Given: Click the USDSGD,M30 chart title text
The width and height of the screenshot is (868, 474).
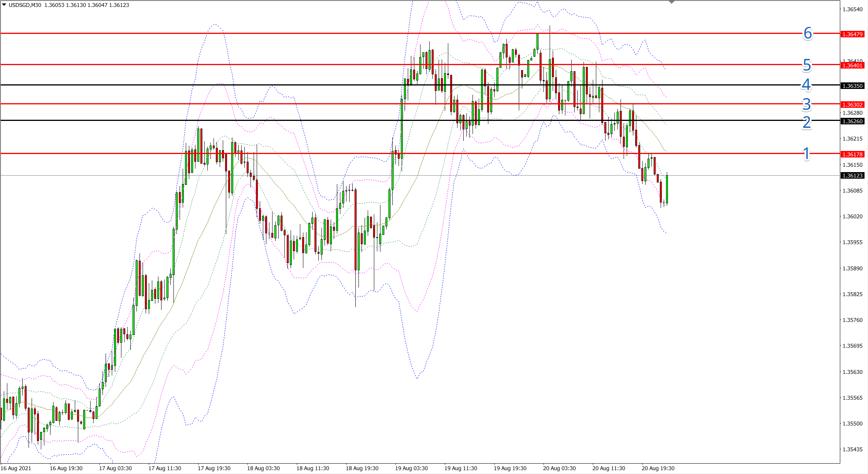Looking at the screenshot, I should click(x=25, y=5).
